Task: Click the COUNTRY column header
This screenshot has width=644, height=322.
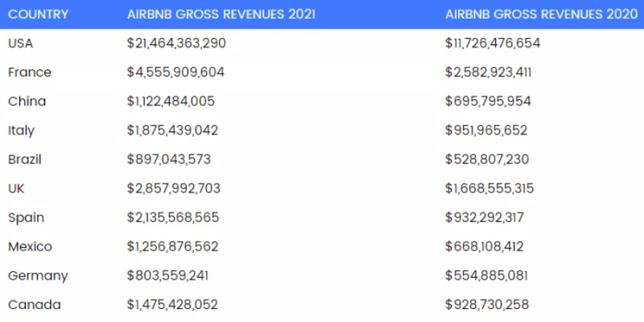Action: (x=38, y=14)
